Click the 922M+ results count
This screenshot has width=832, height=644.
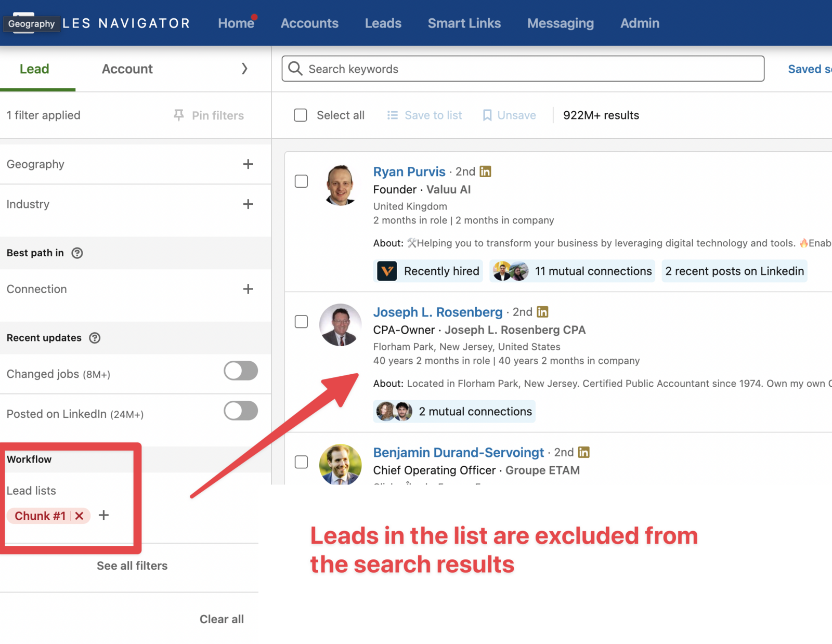click(601, 115)
